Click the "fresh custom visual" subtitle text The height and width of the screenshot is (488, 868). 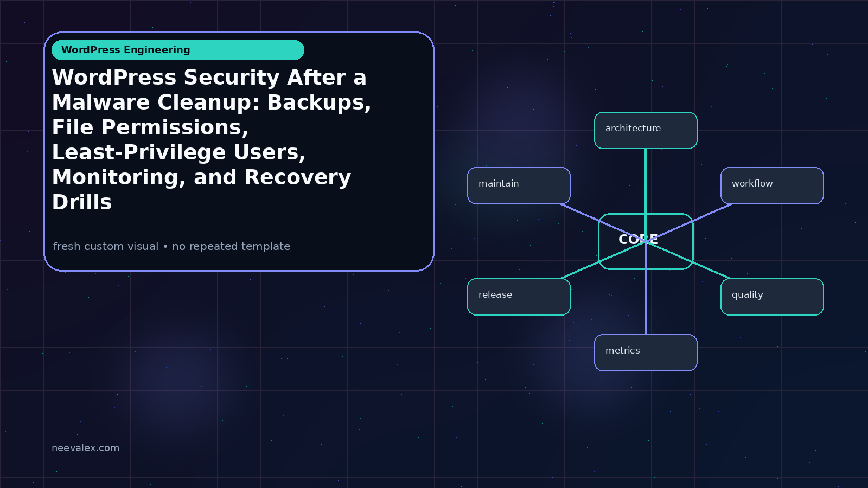[x=171, y=246]
